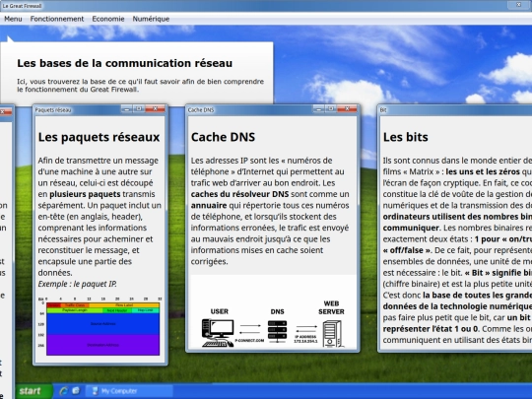
Task: Open the Numérique menu
Action: (151, 19)
